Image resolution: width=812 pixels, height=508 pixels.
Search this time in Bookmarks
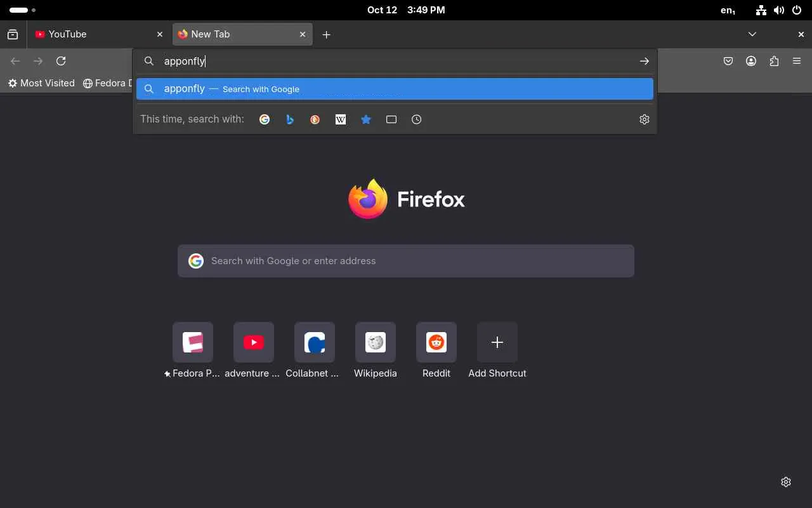click(366, 119)
